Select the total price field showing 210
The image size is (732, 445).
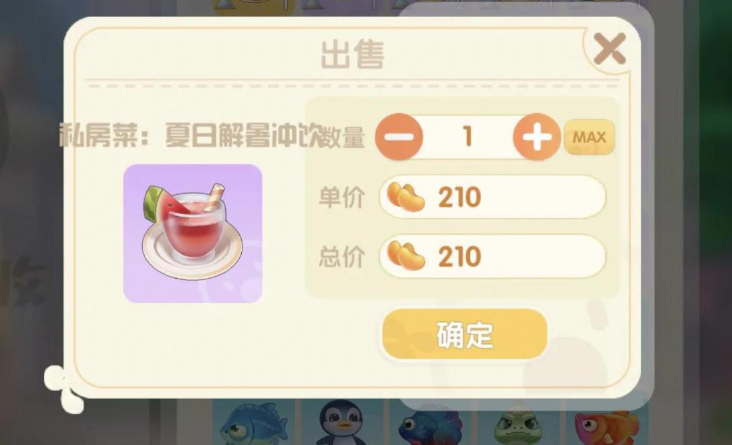point(493,256)
